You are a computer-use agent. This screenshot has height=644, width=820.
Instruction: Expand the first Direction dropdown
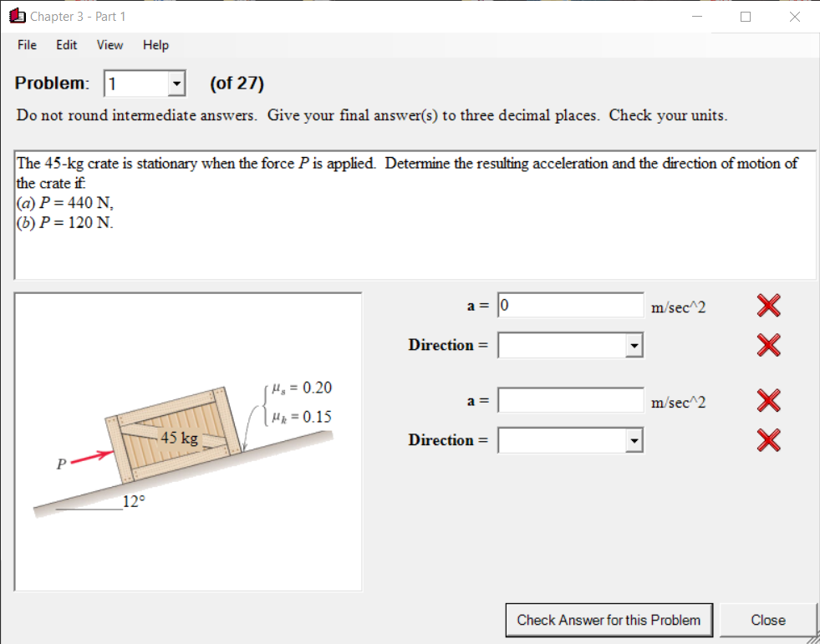633,345
